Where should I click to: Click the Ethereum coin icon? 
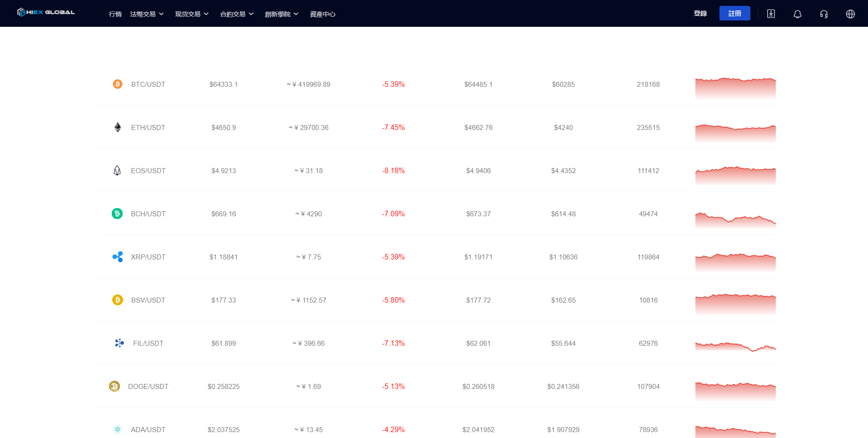[x=117, y=127]
